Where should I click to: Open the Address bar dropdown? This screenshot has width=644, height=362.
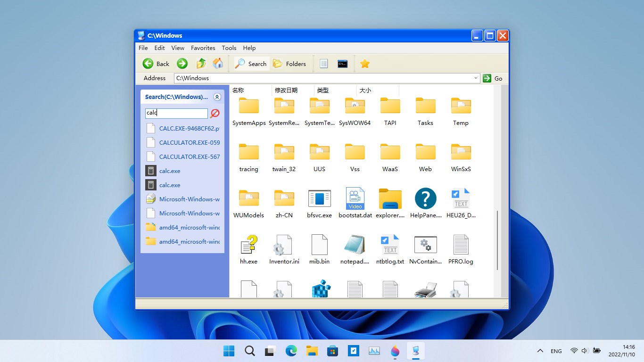[x=476, y=78]
